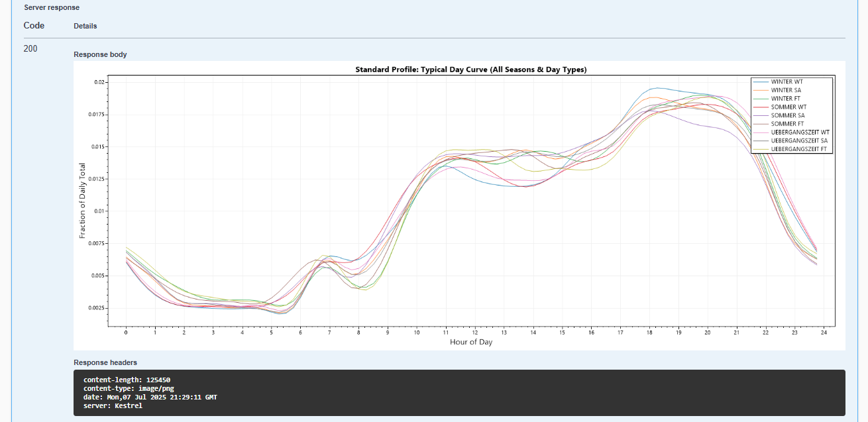Click the "Hour of Day" axis label
Image resolution: width=868 pixels, height=422 pixels.
[x=471, y=342]
